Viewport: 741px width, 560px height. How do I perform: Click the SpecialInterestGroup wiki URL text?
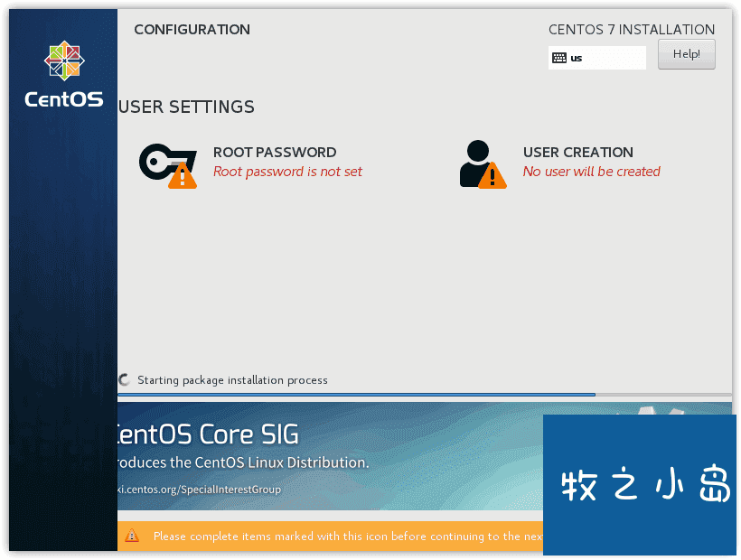coord(199,490)
